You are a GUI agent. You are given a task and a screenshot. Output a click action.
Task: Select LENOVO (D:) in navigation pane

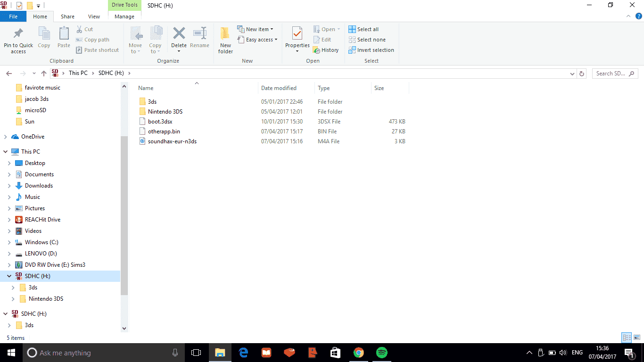(41, 254)
